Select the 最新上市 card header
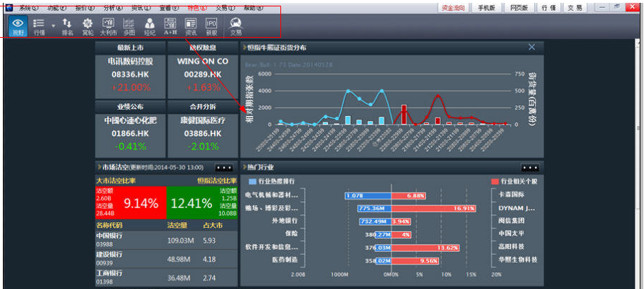The height and width of the screenshot is (289, 644). [x=131, y=48]
